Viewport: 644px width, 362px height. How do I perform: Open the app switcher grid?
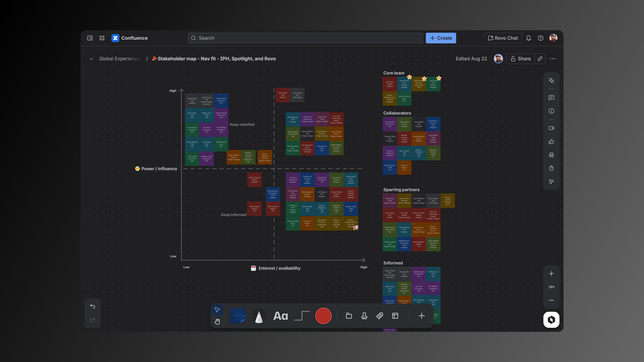coord(102,38)
